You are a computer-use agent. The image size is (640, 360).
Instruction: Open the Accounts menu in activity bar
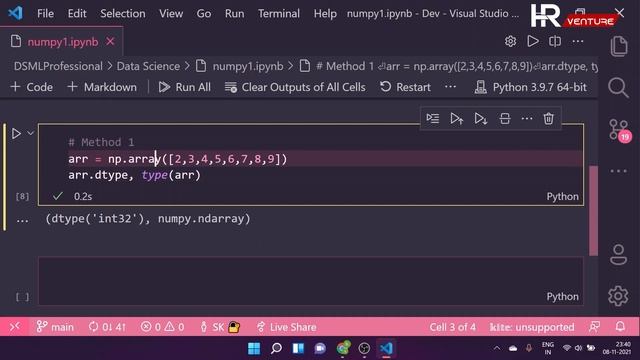618,255
